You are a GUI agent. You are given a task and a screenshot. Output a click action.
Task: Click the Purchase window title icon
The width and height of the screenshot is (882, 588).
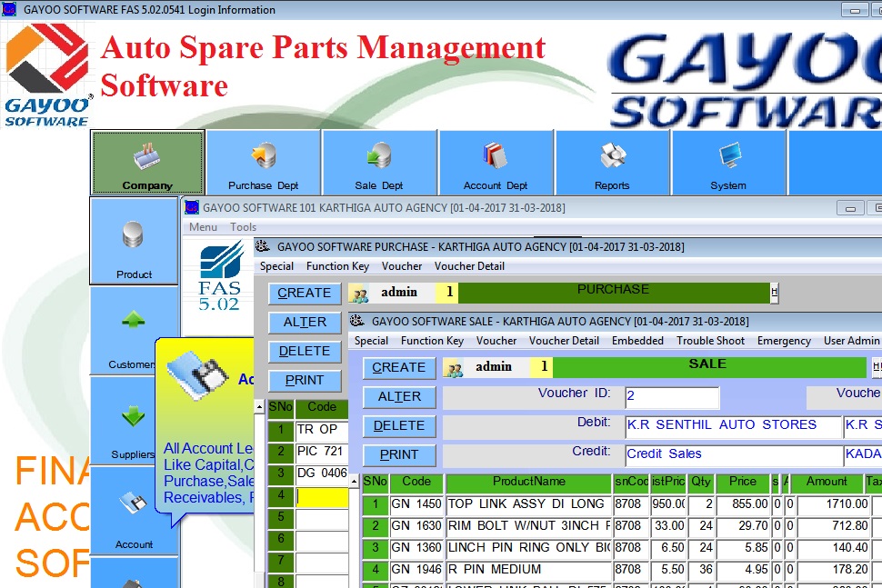(262, 246)
